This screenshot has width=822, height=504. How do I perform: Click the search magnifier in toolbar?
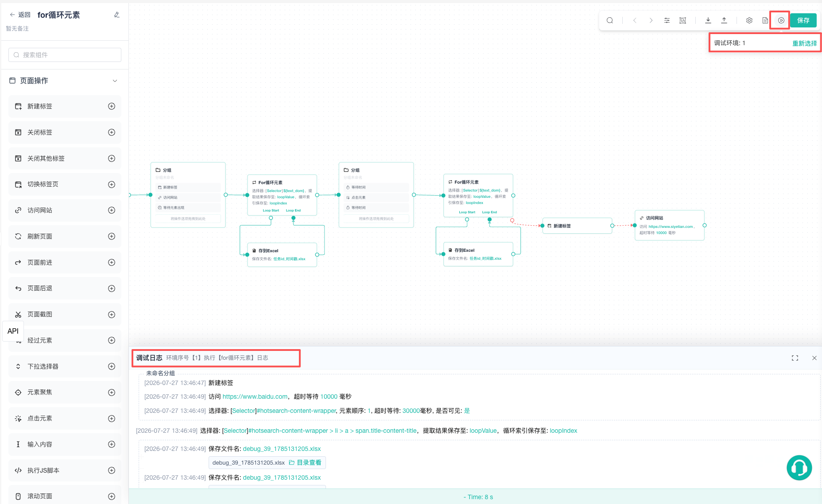[x=610, y=20]
